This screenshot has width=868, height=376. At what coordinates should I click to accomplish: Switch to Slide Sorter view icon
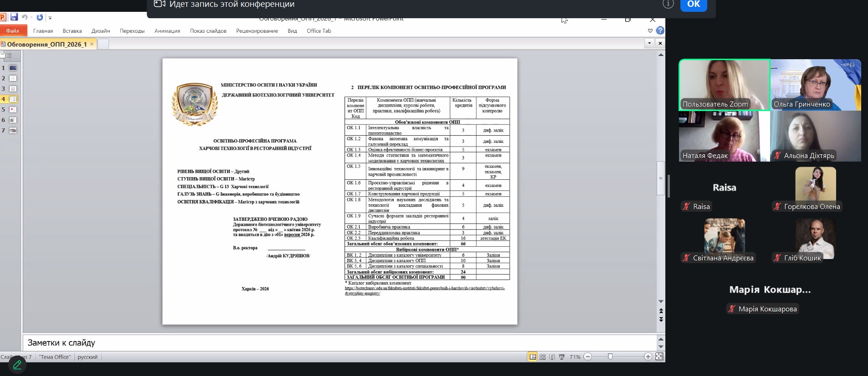[x=542, y=357]
